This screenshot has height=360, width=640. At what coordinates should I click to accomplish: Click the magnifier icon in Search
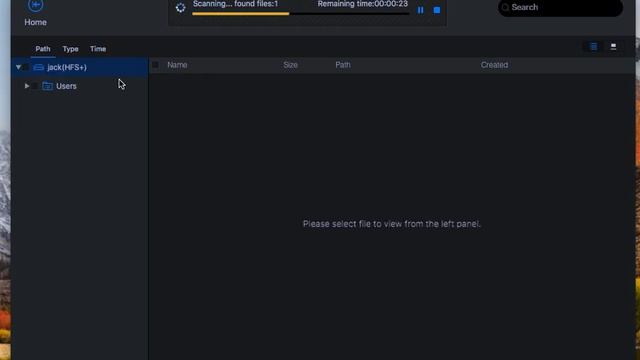click(505, 7)
